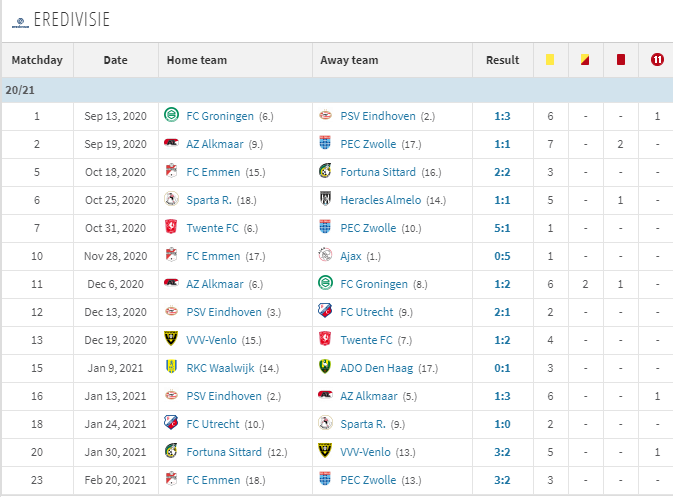Screen dimensions: 673x497
Task: Click the RKC Waalwijk club crest
Action: click(171, 367)
